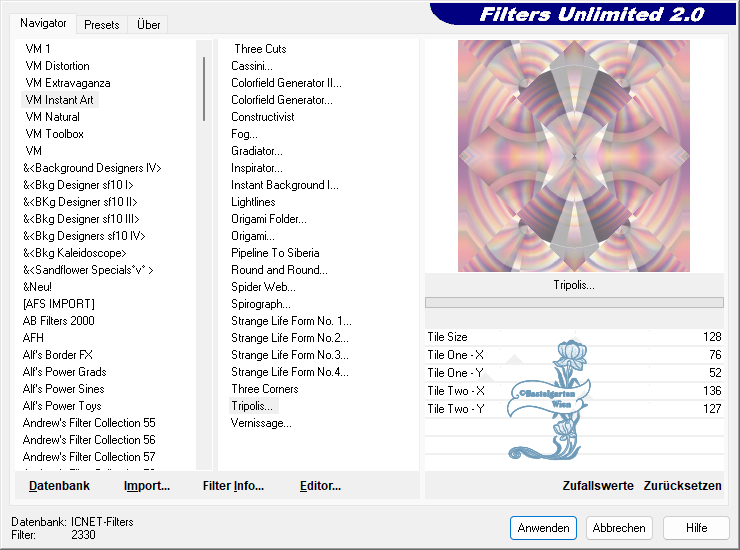Viewport: 740px width, 550px height.
Task: Select the Spider Web... filter
Action: click(261, 287)
